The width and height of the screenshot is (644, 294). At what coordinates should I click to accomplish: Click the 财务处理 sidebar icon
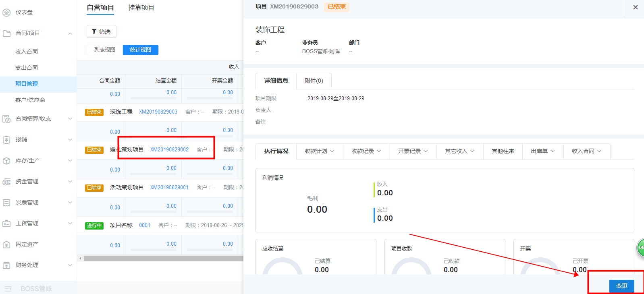(6, 265)
